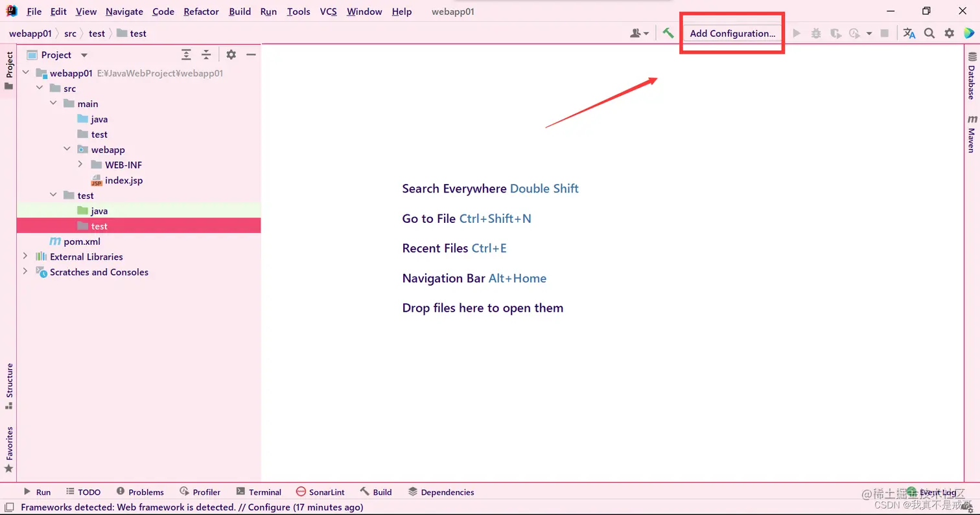Click the Add Configuration button
The image size is (980, 515).
coord(732,33)
